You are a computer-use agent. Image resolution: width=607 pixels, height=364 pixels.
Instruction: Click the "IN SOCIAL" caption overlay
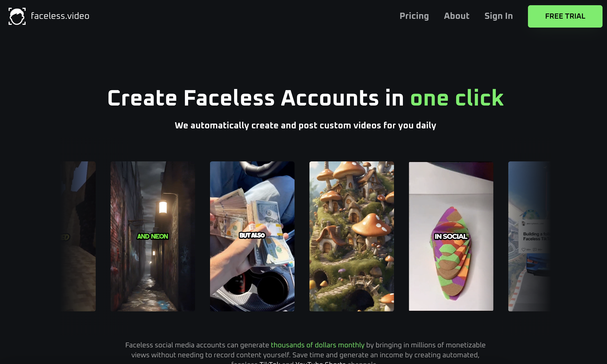click(451, 236)
